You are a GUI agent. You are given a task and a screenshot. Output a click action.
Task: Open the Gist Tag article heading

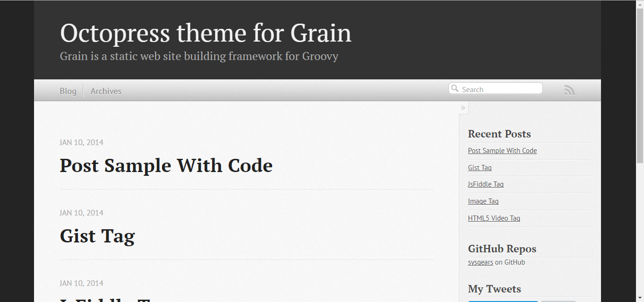coord(97,236)
